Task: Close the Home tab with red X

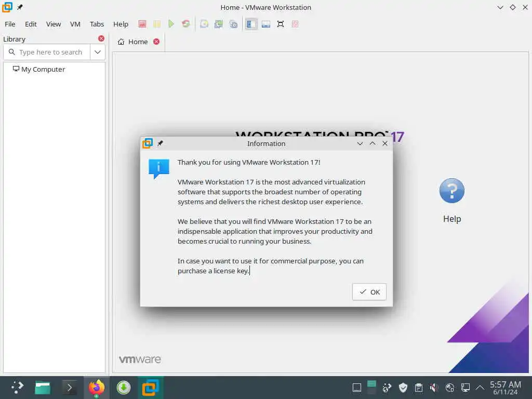Action: coord(156,42)
